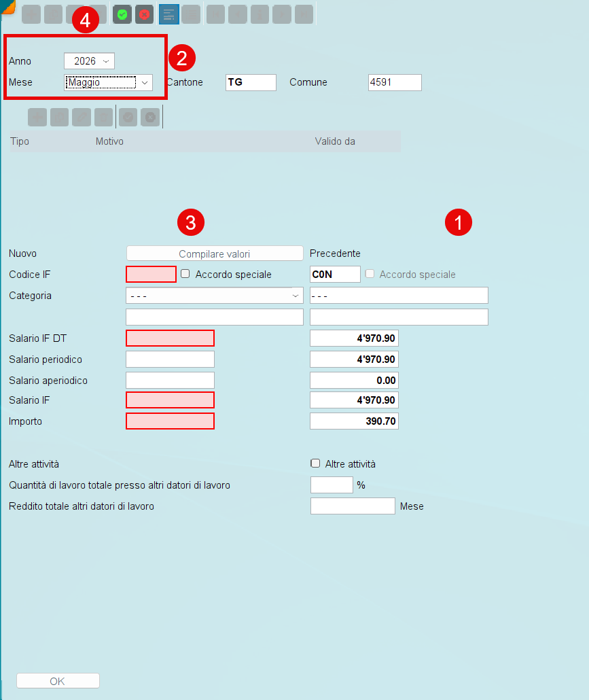Click the new Salario aperiodico field
The width and height of the screenshot is (589, 700).
coord(170,381)
